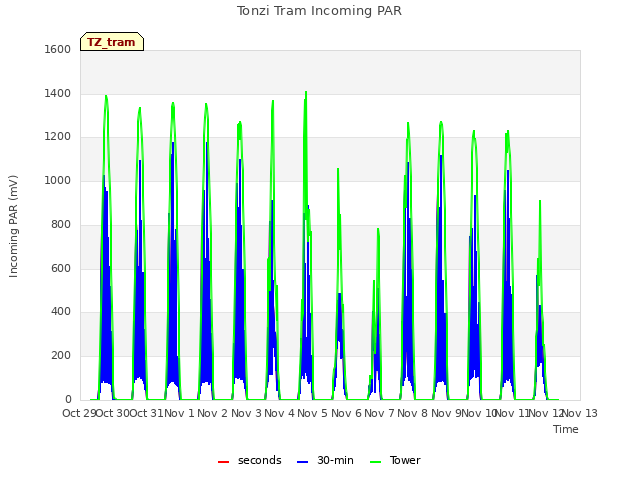Screen dimensions: 640x480
Task: Click the 'Nov 5' x-axis date label
Action: [x=312, y=413]
